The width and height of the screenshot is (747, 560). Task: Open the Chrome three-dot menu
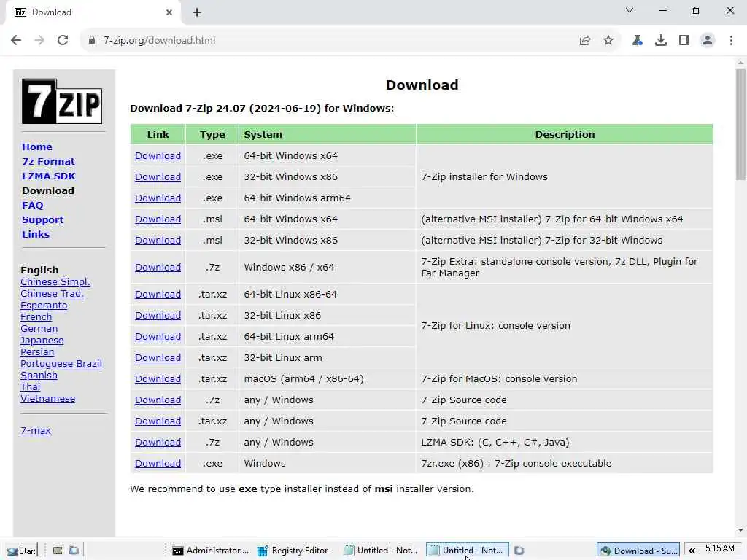click(731, 41)
